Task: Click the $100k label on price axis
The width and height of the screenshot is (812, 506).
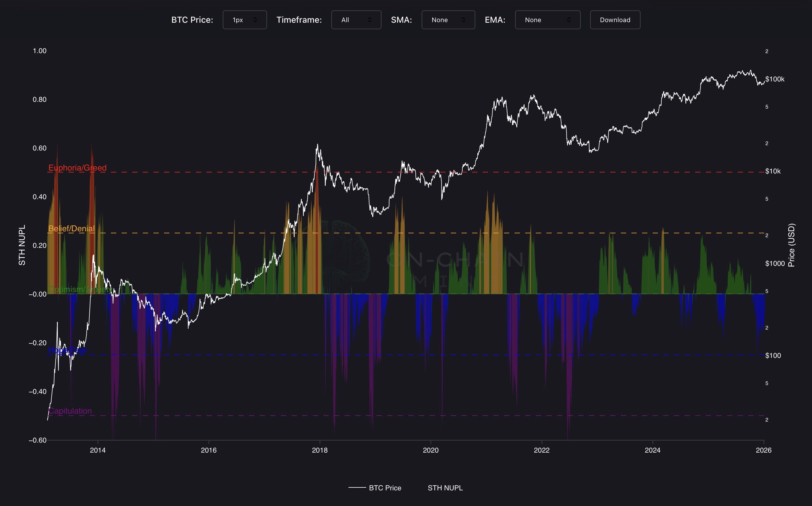Action: tap(775, 79)
